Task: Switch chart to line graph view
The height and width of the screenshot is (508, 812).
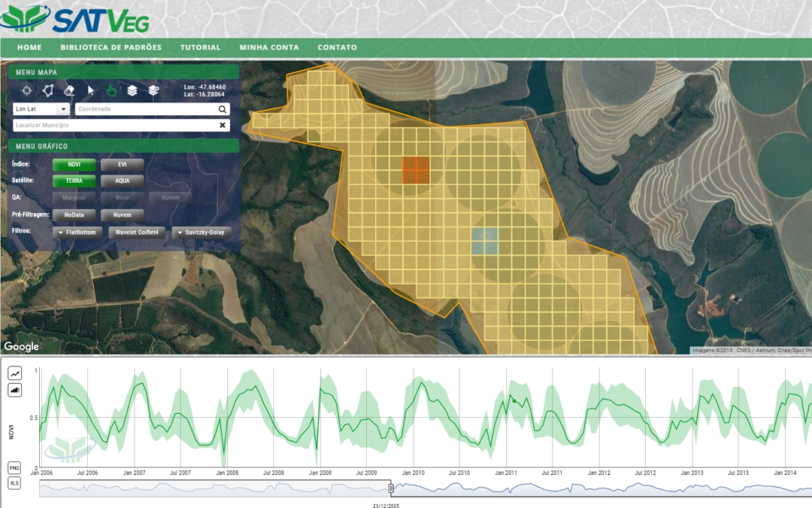Action: [x=15, y=373]
